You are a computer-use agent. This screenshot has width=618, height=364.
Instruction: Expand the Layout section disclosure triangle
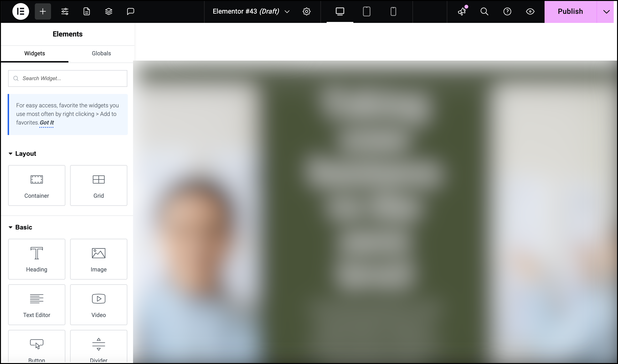point(10,153)
